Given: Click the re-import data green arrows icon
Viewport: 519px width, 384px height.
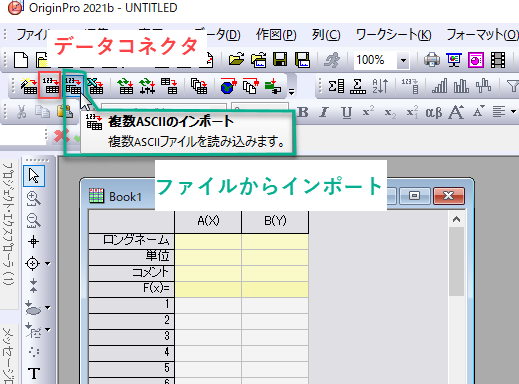Looking at the screenshot, I should click(126, 86).
